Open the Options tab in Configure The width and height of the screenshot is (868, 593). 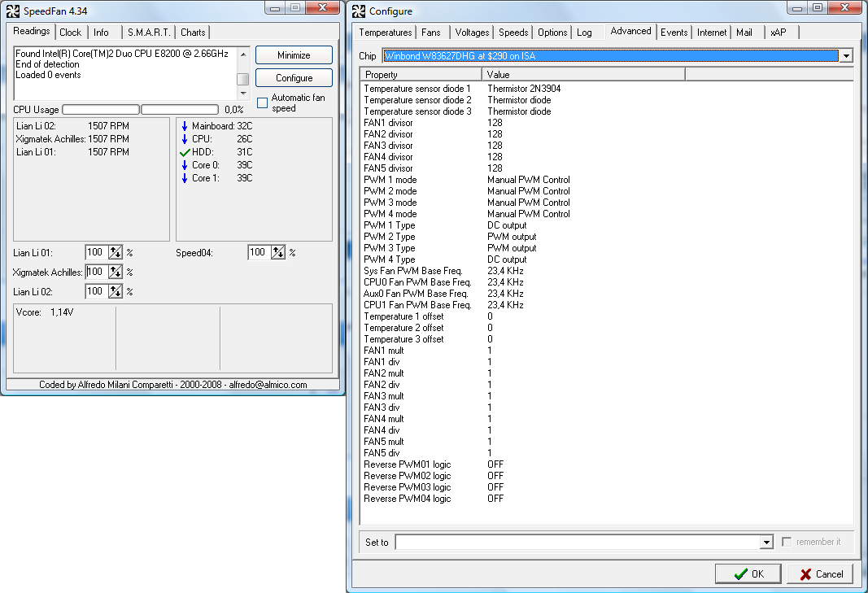click(552, 33)
